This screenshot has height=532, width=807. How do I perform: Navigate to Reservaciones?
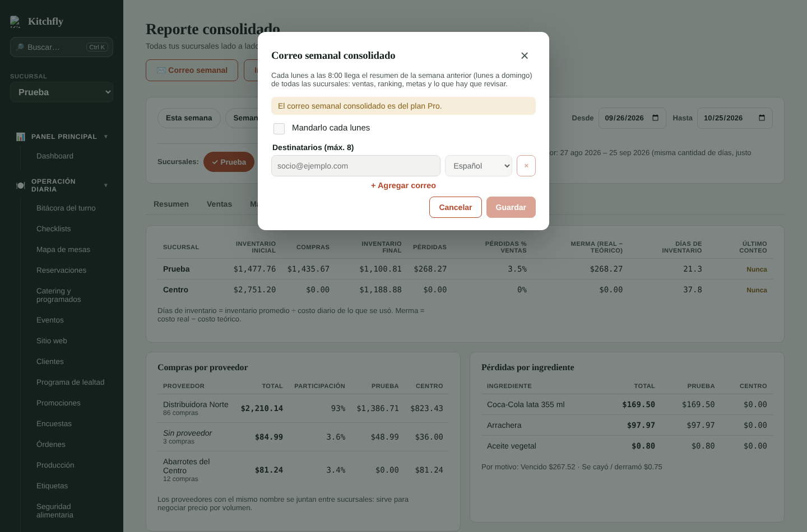(62, 270)
